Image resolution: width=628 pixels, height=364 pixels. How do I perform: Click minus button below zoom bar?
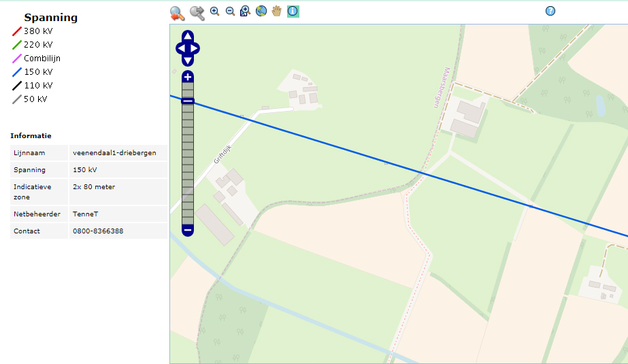pos(188,230)
